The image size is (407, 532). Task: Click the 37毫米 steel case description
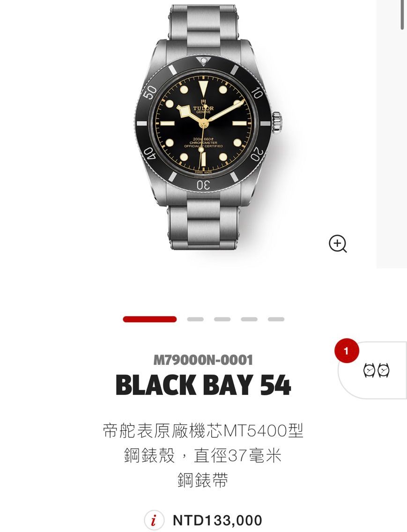pyautogui.click(x=203, y=456)
